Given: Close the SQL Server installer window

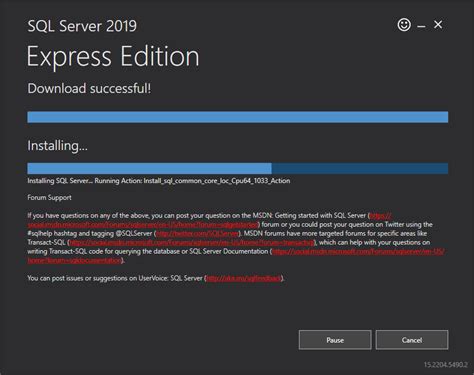Looking at the screenshot, I should 438,24.
